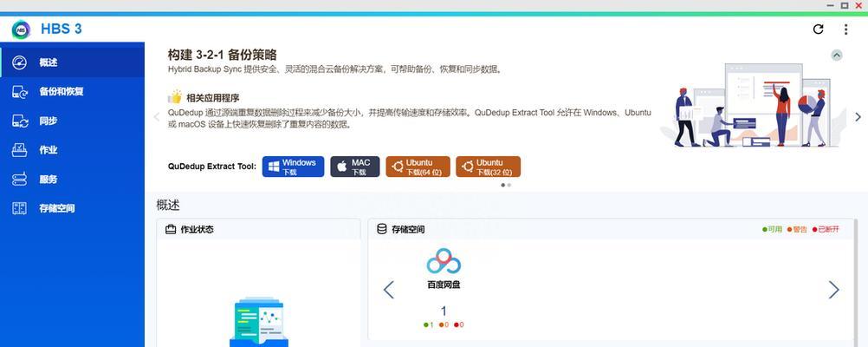The image size is (868, 347).
Task: Click the 备份和恢复 sidebar icon
Action: (x=19, y=92)
